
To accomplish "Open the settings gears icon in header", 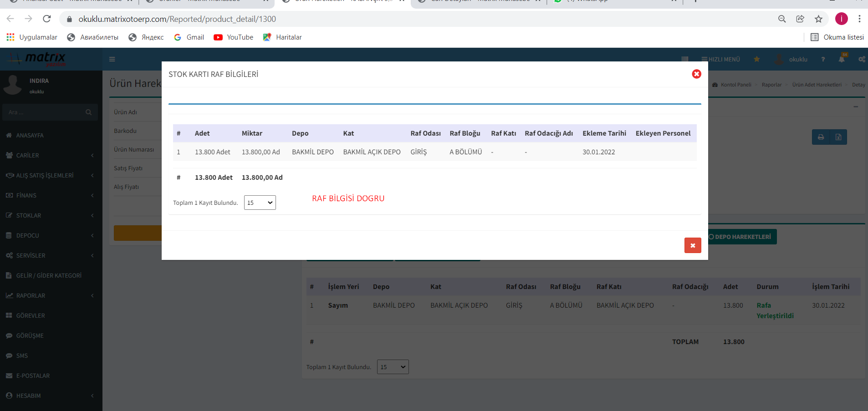I will tap(862, 59).
